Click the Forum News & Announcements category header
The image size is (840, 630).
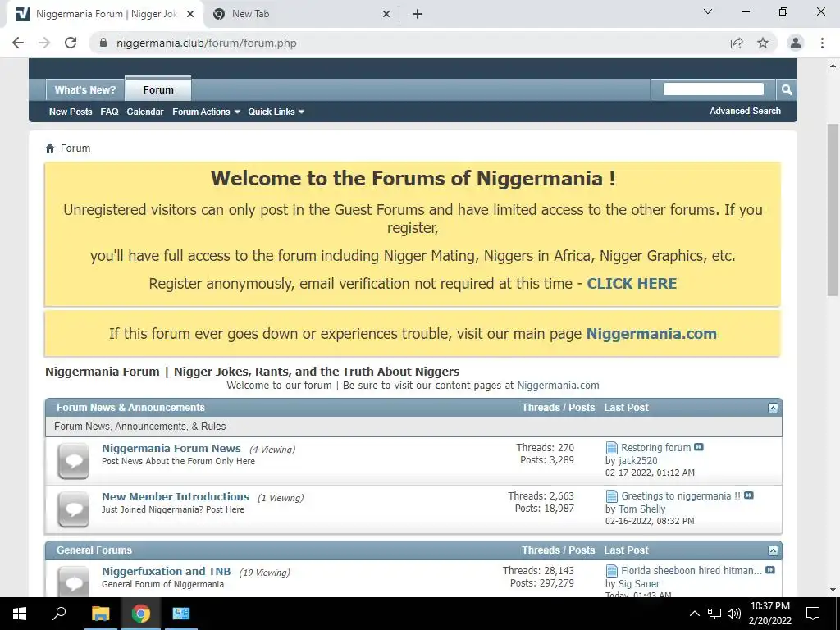[130, 408]
